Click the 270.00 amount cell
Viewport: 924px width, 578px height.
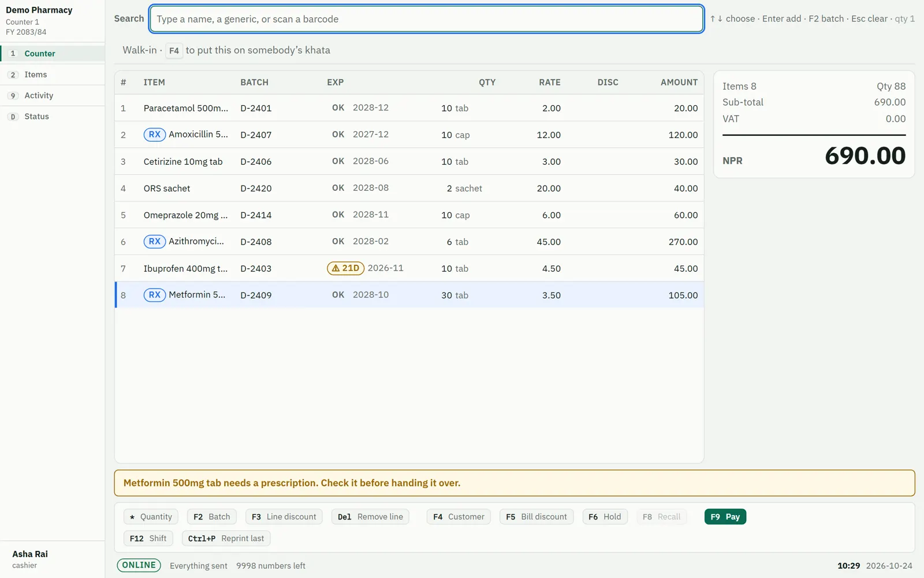pyautogui.click(x=683, y=242)
